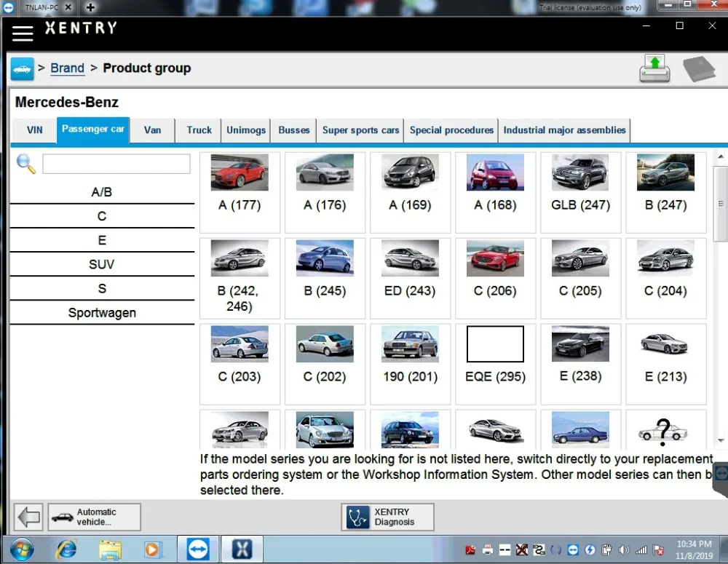728x564 pixels.
Task: Follow the Brand breadcrumb link
Action: 67,68
